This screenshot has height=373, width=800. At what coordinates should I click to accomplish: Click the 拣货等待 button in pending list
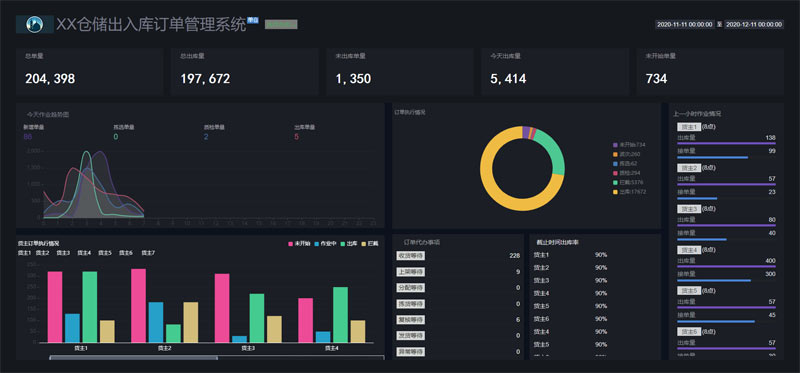coord(411,304)
